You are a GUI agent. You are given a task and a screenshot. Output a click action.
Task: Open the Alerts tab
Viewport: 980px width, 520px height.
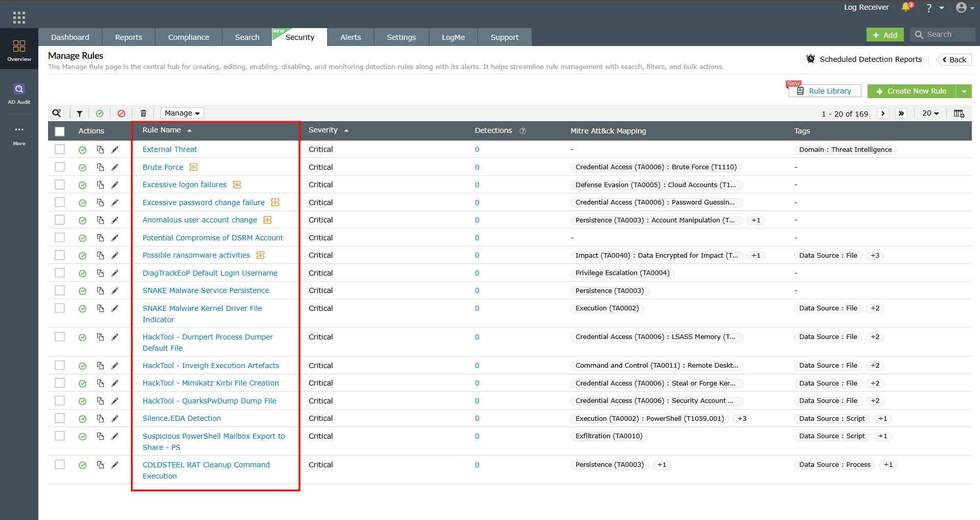(350, 37)
